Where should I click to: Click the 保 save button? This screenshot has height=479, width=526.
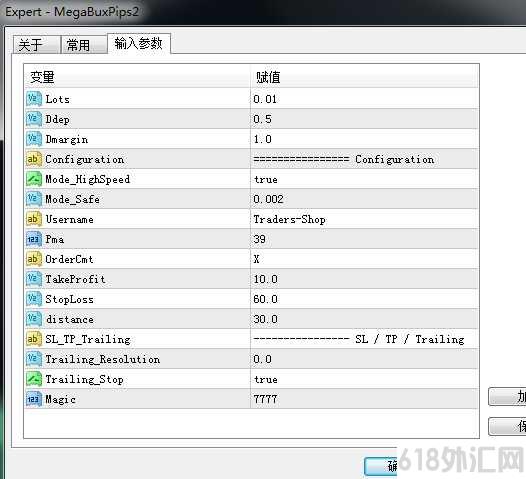coord(507,426)
